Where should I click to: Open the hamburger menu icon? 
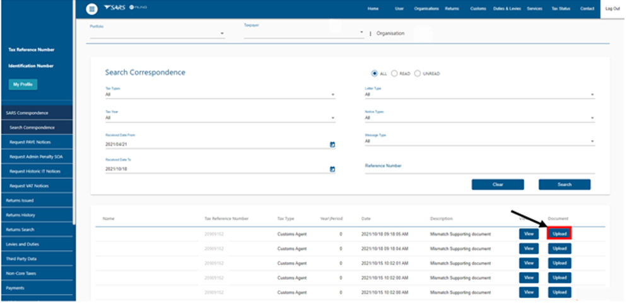92,9
